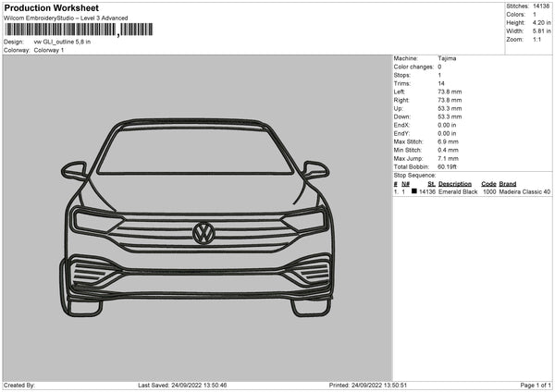Click the EndY value 0.00 in
The width and height of the screenshot is (555, 392).
[x=447, y=134]
